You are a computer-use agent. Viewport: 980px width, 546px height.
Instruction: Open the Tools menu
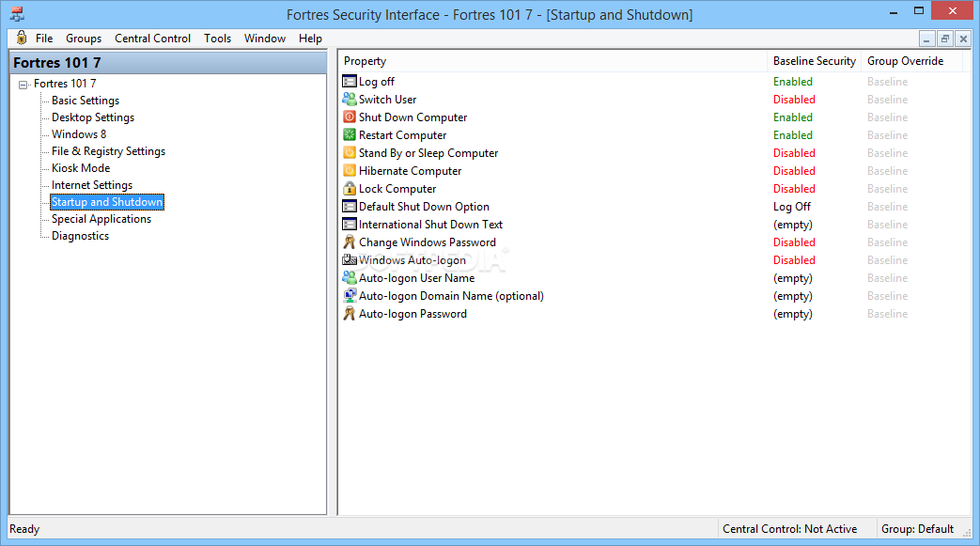[217, 39]
